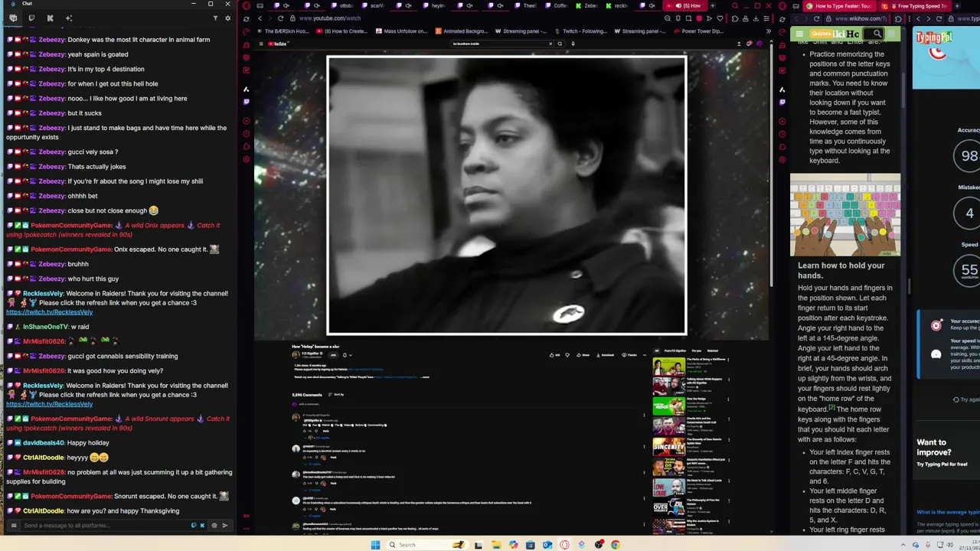The image size is (980, 551).
Task: Open the 'Free Typing Speed' browser tab
Action: 915,6
